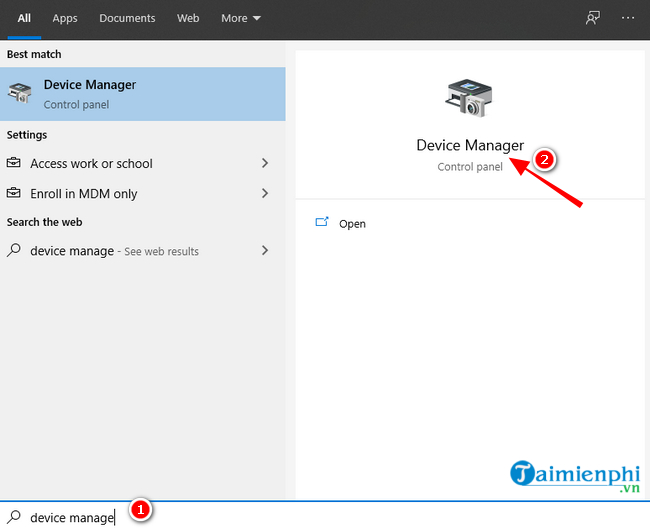Viewport: 650px width, 529px height.
Task: Select Enroll in MDM only setting
Action: click(x=143, y=194)
